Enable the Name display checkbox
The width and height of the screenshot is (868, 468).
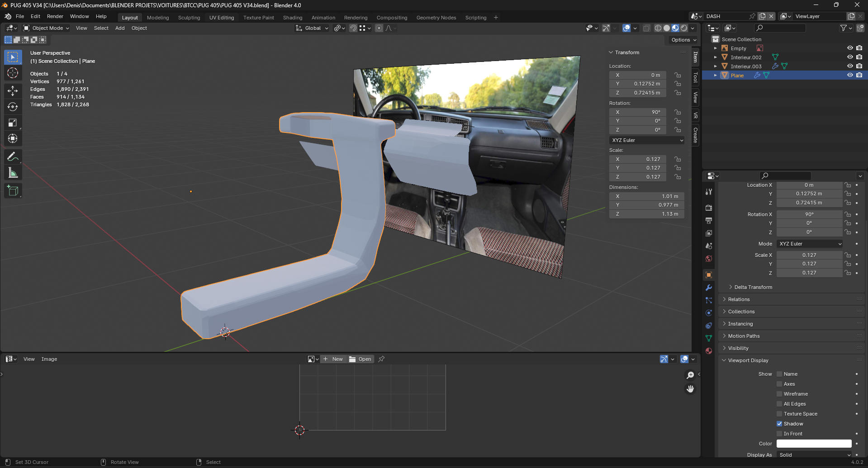(x=779, y=374)
